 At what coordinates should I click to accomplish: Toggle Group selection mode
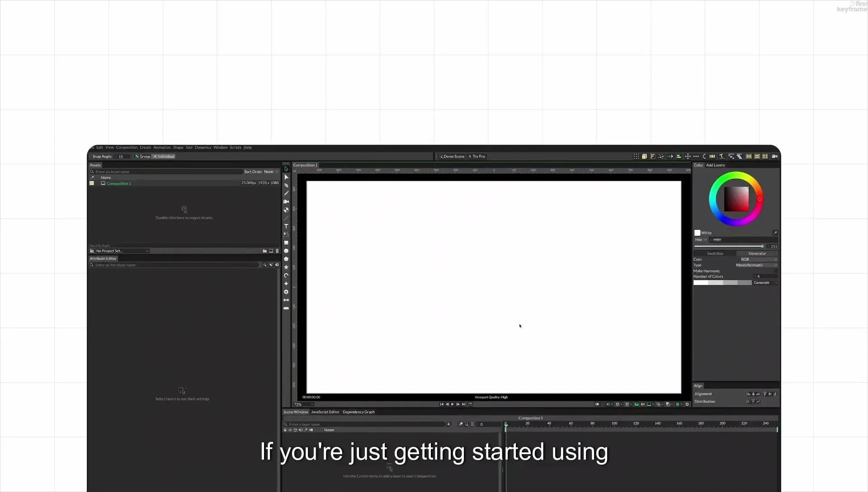[142, 156]
